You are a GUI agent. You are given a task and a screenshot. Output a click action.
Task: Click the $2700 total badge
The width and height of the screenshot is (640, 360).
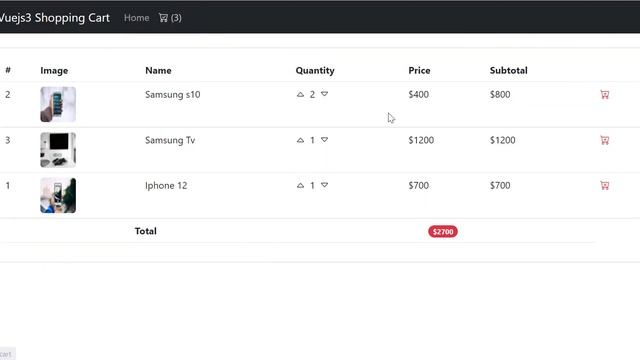tap(443, 232)
